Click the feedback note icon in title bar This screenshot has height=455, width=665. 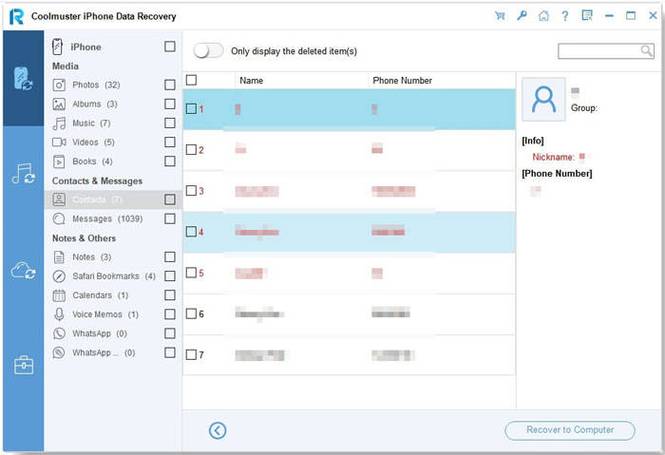tap(587, 16)
